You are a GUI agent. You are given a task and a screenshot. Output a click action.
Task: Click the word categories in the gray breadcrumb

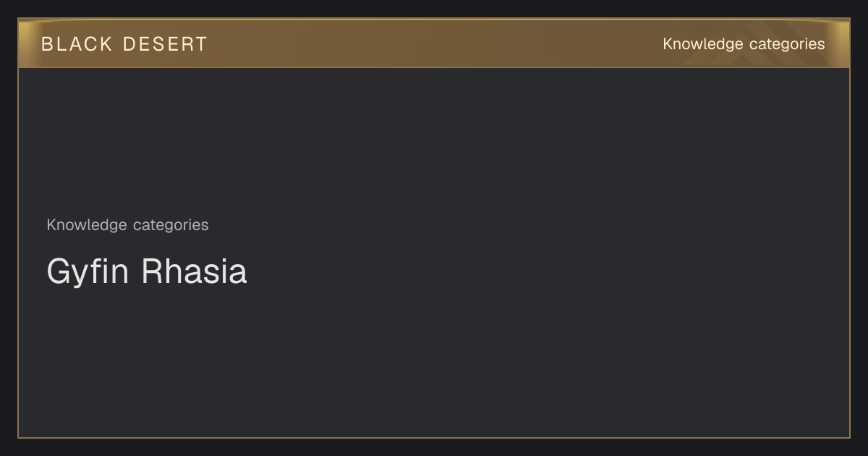coord(171,226)
